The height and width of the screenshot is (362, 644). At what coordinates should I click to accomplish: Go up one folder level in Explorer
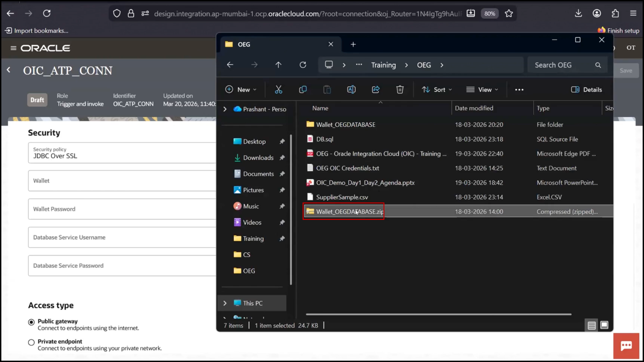pyautogui.click(x=278, y=65)
